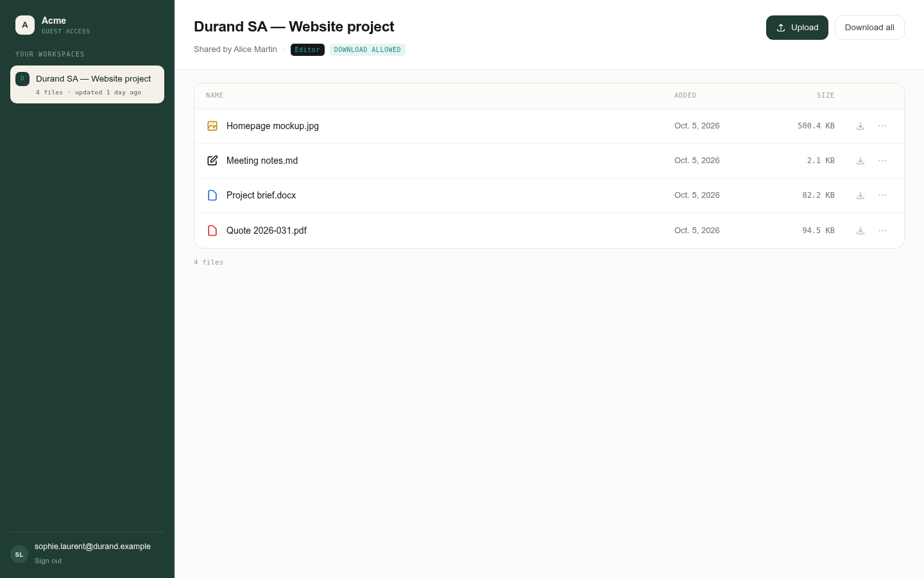Image resolution: width=924 pixels, height=578 pixels.
Task: Click the red PDF icon for Quote 2026-031.pdf
Action: pyautogui.click(x=212, y=231)
